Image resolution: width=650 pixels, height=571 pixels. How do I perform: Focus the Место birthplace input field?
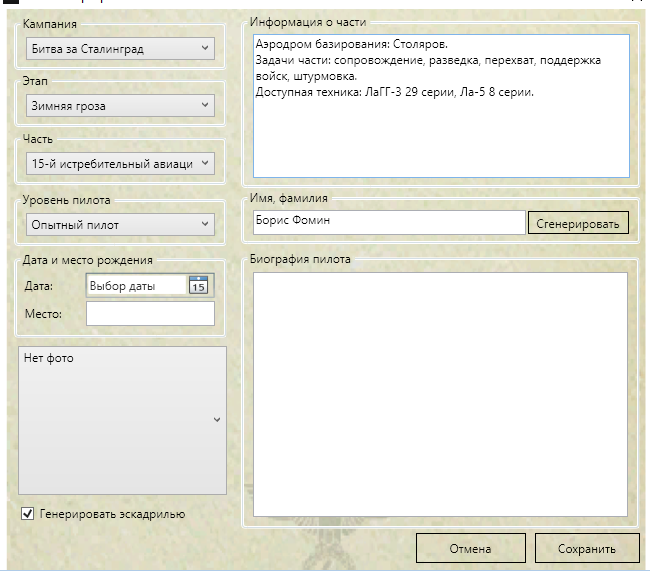point(150,313)
